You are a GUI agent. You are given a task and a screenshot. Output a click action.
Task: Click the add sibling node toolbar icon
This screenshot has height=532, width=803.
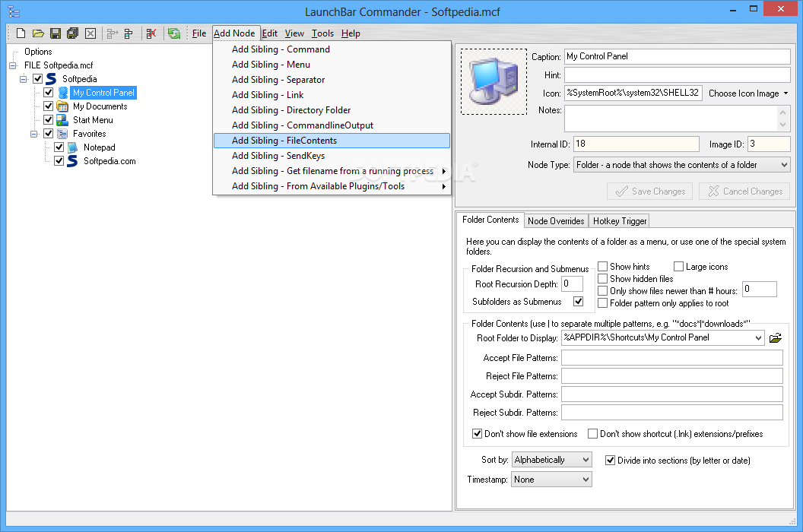click(x=129, y=33)
